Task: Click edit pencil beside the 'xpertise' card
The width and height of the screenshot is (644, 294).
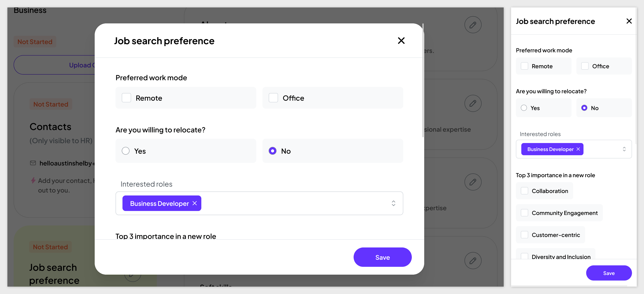Action: [x=473, y=182]
